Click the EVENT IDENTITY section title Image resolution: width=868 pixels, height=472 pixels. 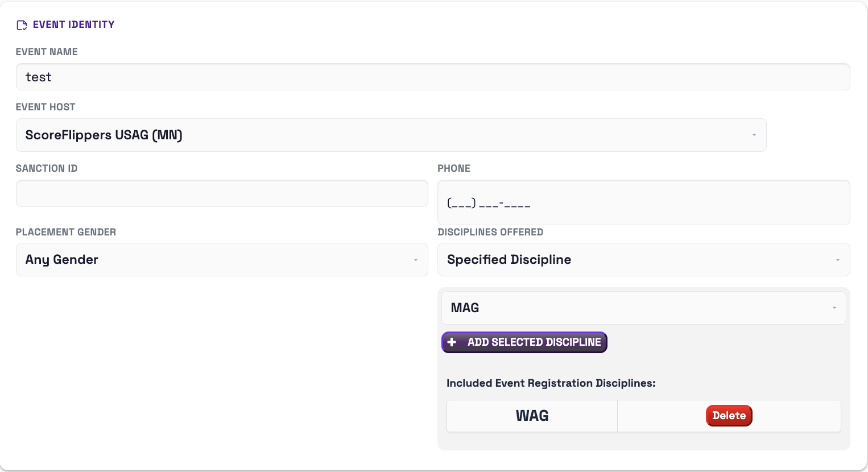pyautogui.click(x=74, y=24)
